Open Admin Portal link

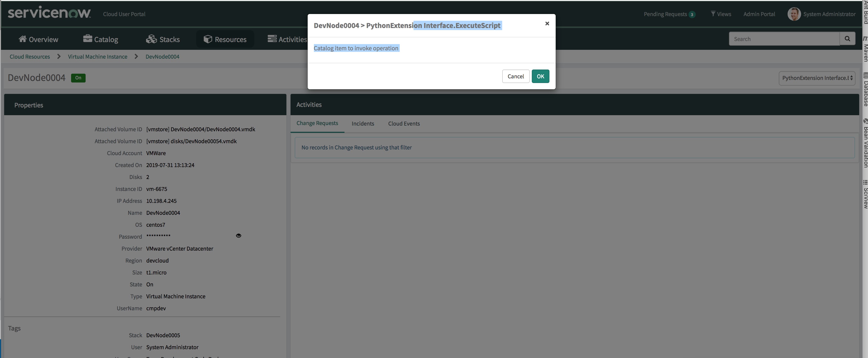(759, 14)
